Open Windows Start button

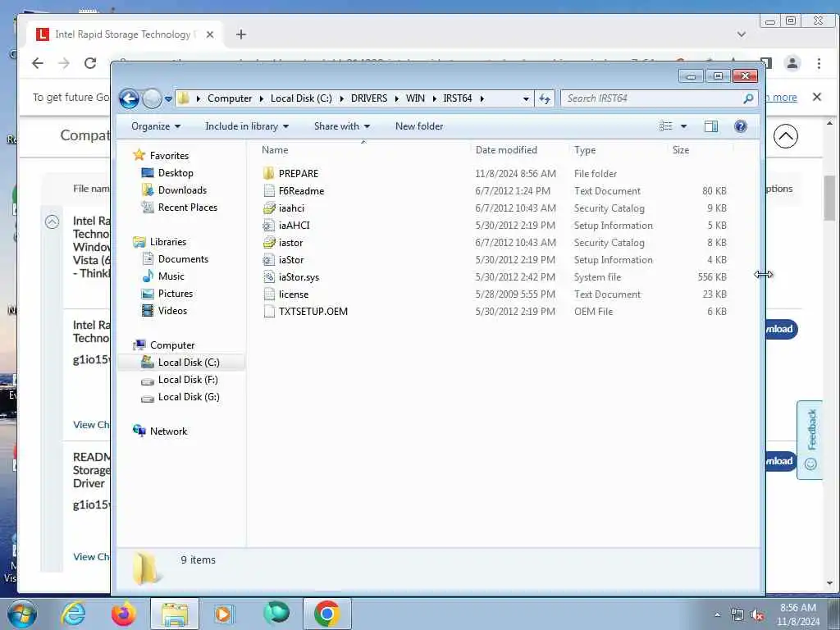point(22,614)
